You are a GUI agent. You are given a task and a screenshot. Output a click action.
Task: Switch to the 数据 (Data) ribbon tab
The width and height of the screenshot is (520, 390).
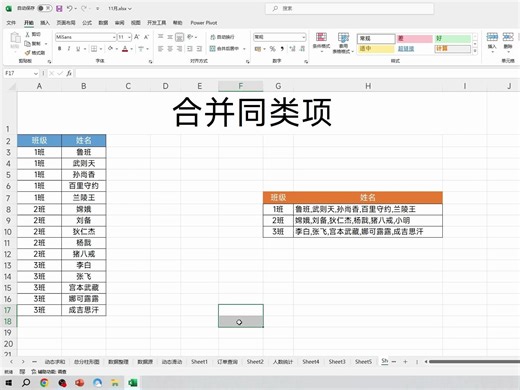(x=103, y=23)
